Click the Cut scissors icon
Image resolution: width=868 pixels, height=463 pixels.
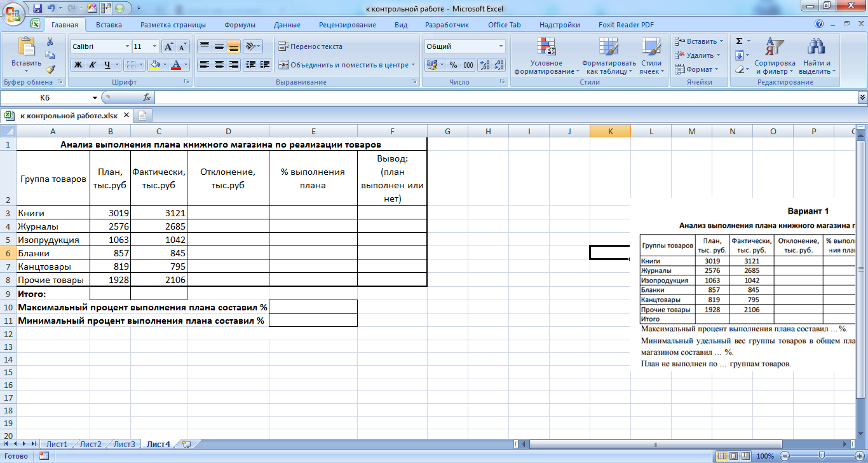coord(50,41)
